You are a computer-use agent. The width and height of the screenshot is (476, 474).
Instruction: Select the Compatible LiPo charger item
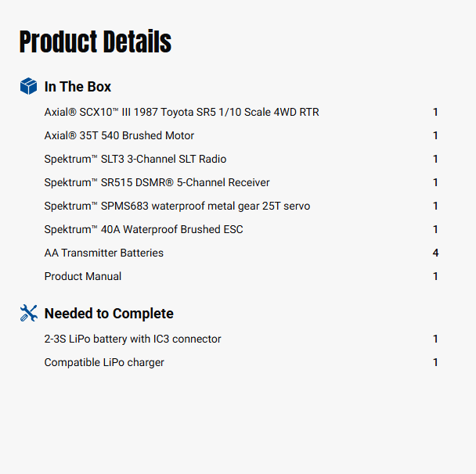pyautogui.click(x=104, y=363)
